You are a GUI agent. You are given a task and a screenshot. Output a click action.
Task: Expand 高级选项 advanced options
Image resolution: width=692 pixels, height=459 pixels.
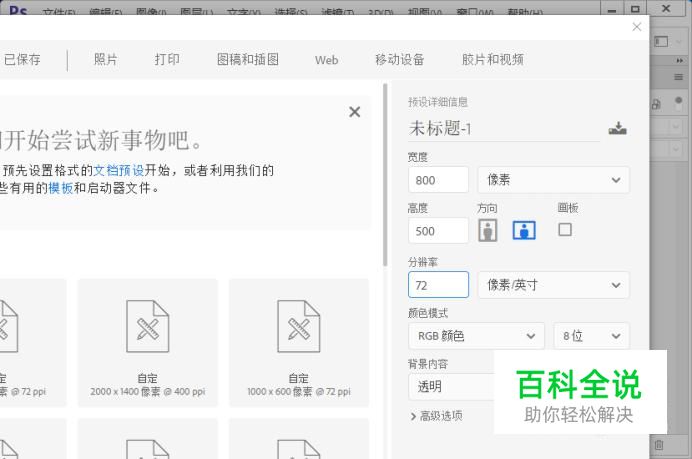(x=436, y=416)
